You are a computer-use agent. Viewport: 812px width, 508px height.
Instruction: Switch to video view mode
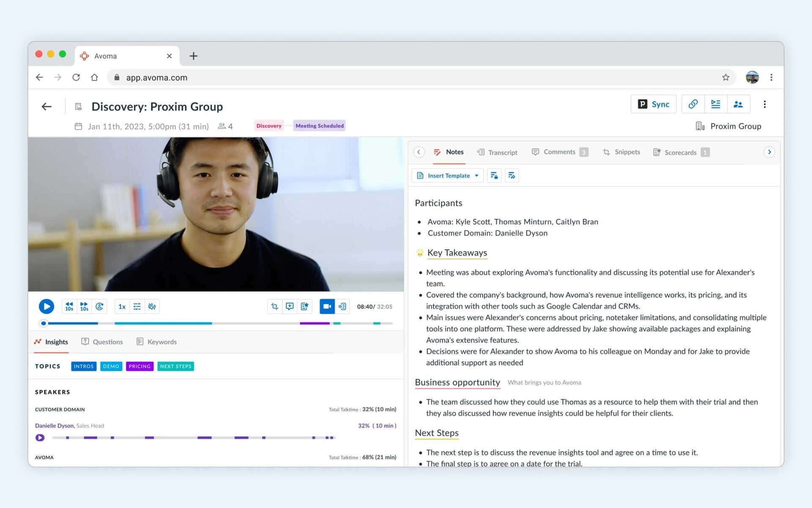tap(327, 306)
